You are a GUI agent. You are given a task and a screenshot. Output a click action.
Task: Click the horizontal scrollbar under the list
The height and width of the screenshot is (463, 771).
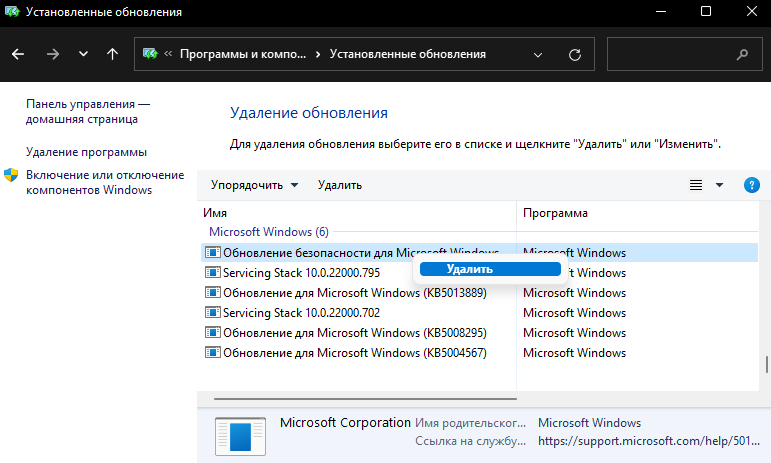pos(365,399)
